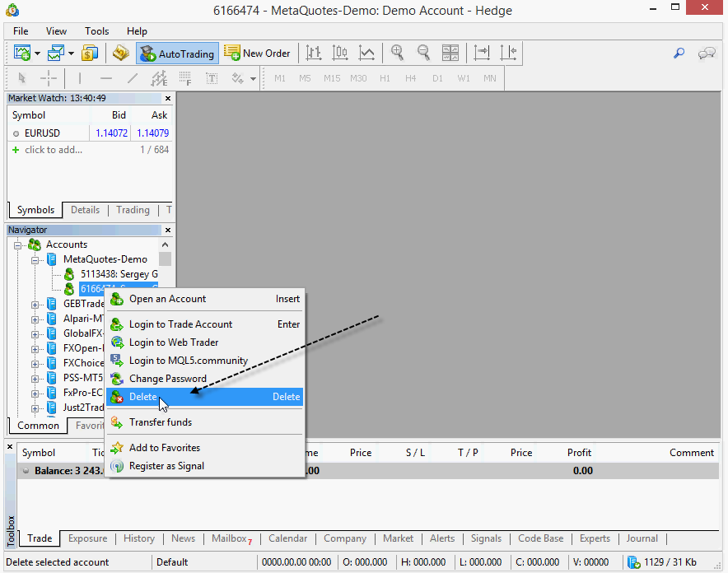This screenshot has height=573, width=728.
Task: Expand the Alpari server node
Action: pyautogui.click(x=35, y=319)
